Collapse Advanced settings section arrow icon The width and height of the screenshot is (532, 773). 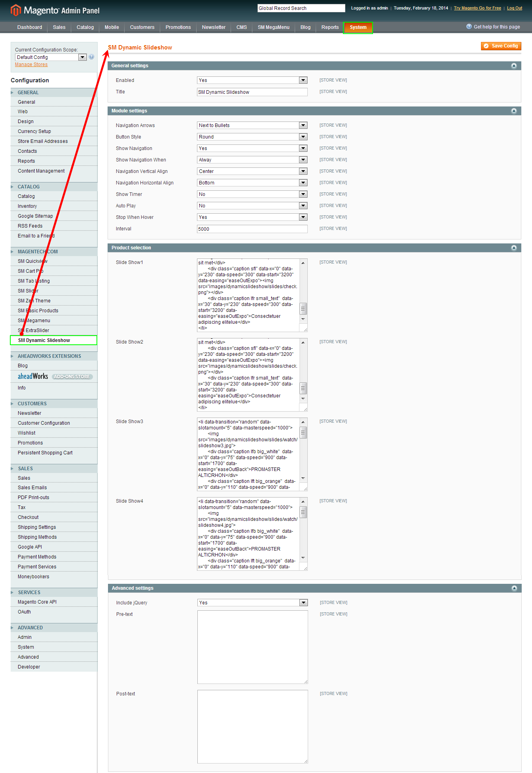point(514,588)
